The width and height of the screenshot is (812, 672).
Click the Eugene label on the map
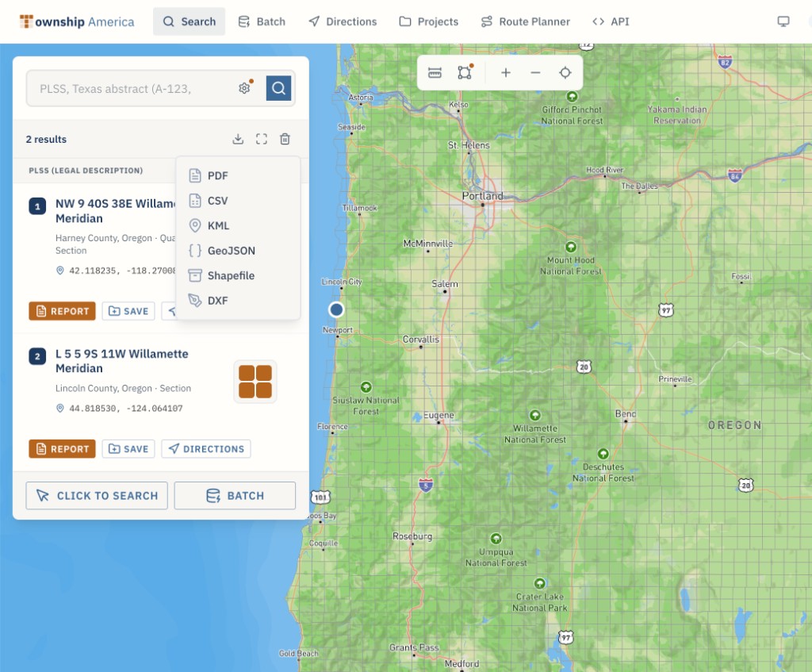pos(439,415)
